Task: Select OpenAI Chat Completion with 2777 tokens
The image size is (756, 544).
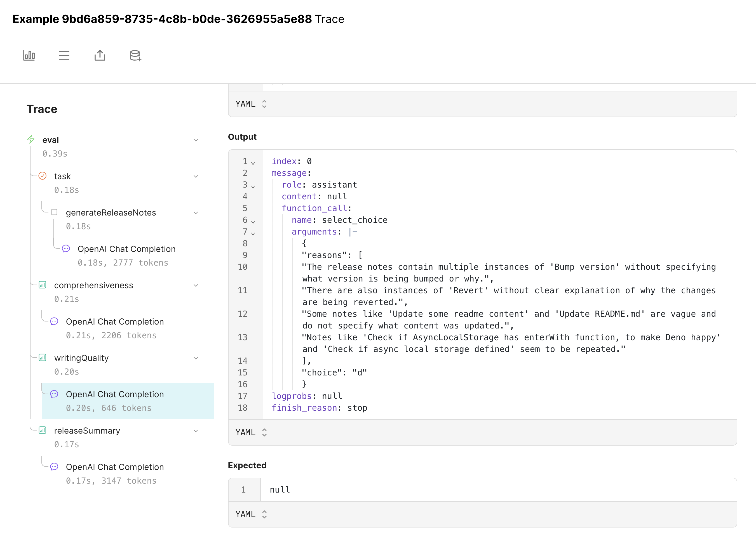Action: [126, 249]
